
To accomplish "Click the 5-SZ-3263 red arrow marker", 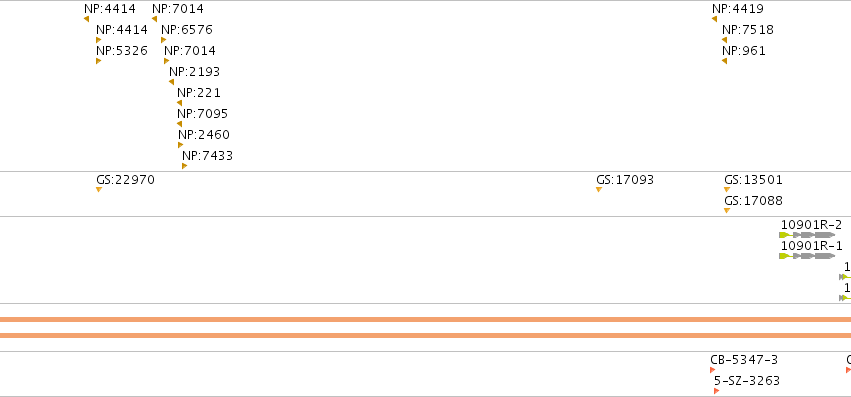I will 716,391.
